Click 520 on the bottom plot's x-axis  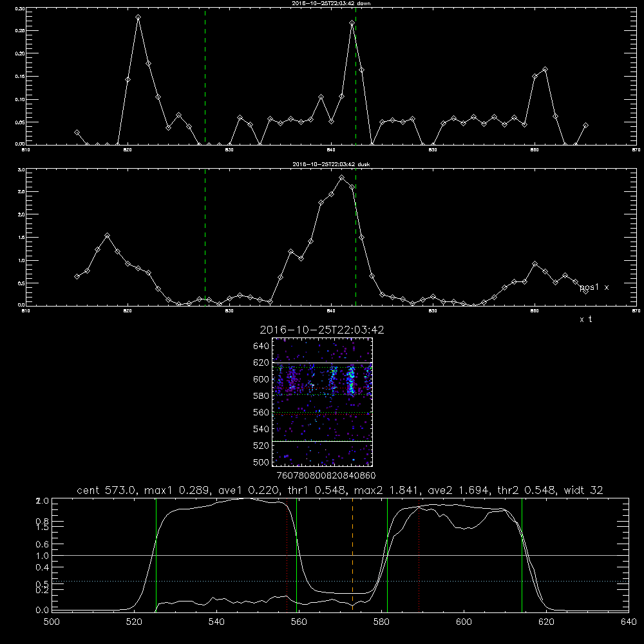point(134,622)
